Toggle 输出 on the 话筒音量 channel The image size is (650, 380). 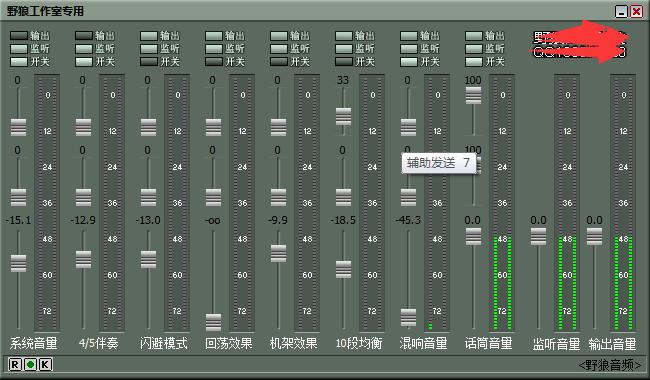474,36
